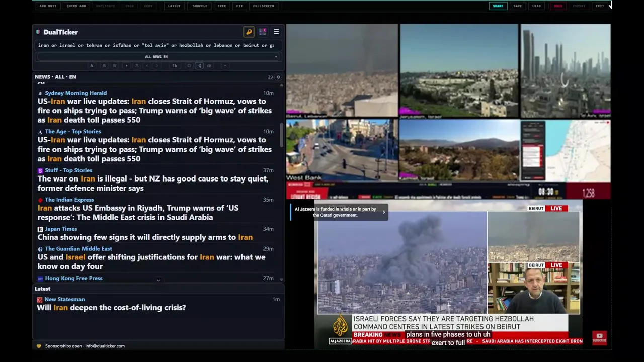Click the SAVE button in top bar
The height and width of the screenshot is (362, 644).
click(x=518, y=6)
